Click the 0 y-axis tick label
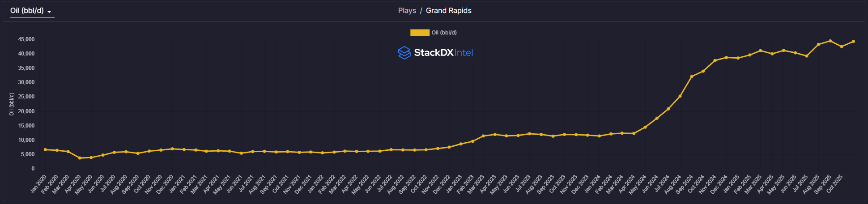This screenshot has width=868, height=204. pos(33,169)
